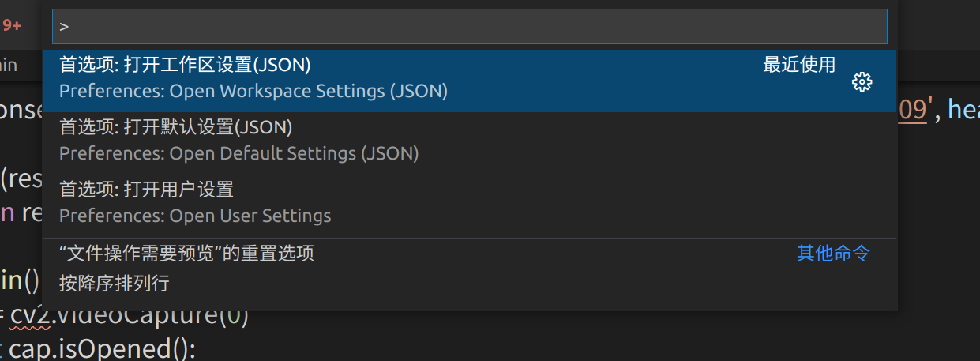Click the in() function call fragment
Image resolution: width=980 pixels, height=361 pixels.
tap(21, 280)
